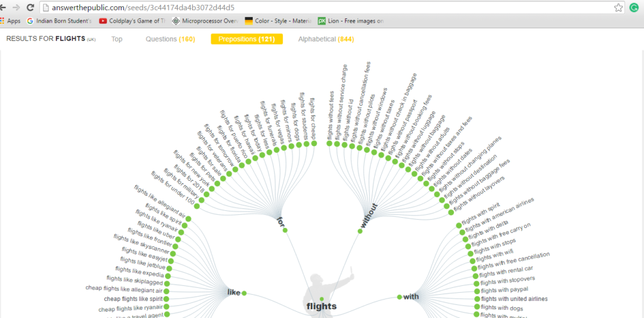This screenshot has width=644, height=318.
Task: Open the Lion - Free images bookmark
Action: tap(352, 21)
